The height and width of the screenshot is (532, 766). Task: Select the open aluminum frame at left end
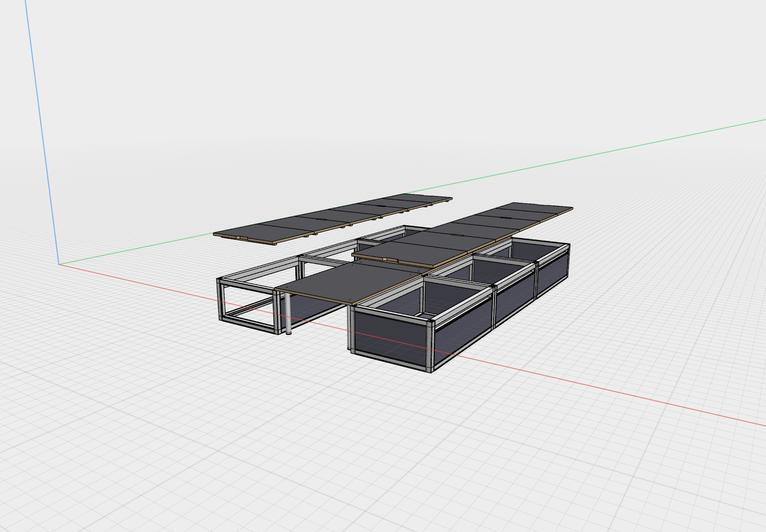(x=248, y=297)
